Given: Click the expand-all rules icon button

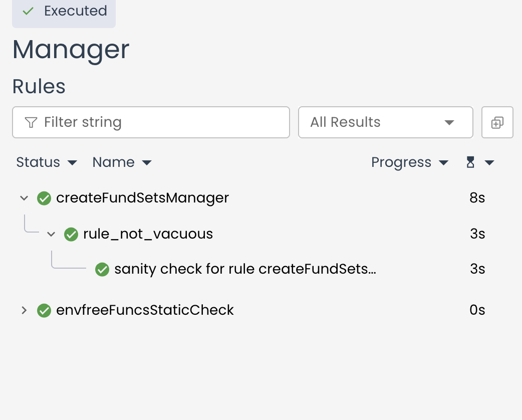Looking at the screenshot, I should click(497, 122).
